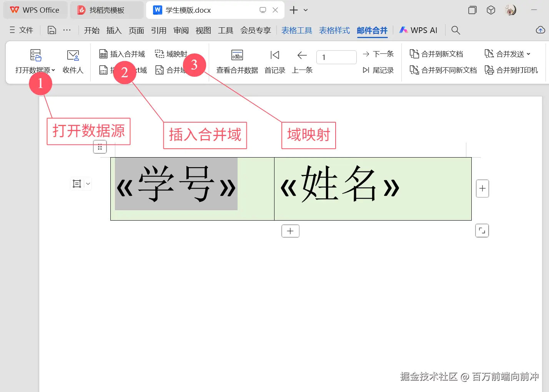549x392 pixels.
Task: Switch to the 工具 tab
Action: pos(226,30)
